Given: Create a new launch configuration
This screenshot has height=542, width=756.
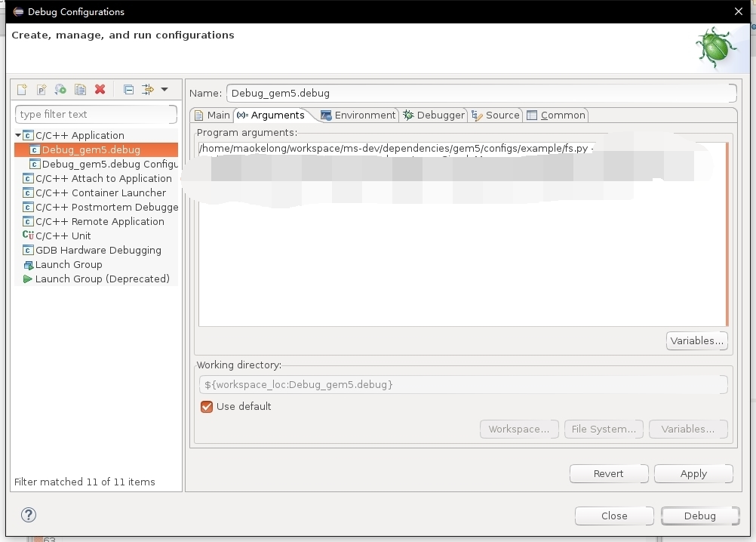Looking at the screenshot, I should coord(22,89).
